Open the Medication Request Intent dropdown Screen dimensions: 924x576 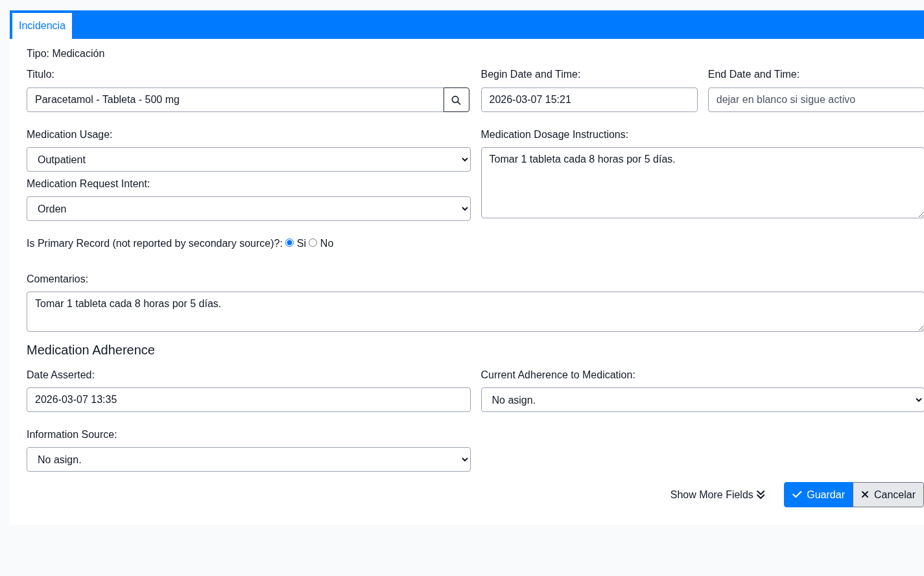coord(248,209)
